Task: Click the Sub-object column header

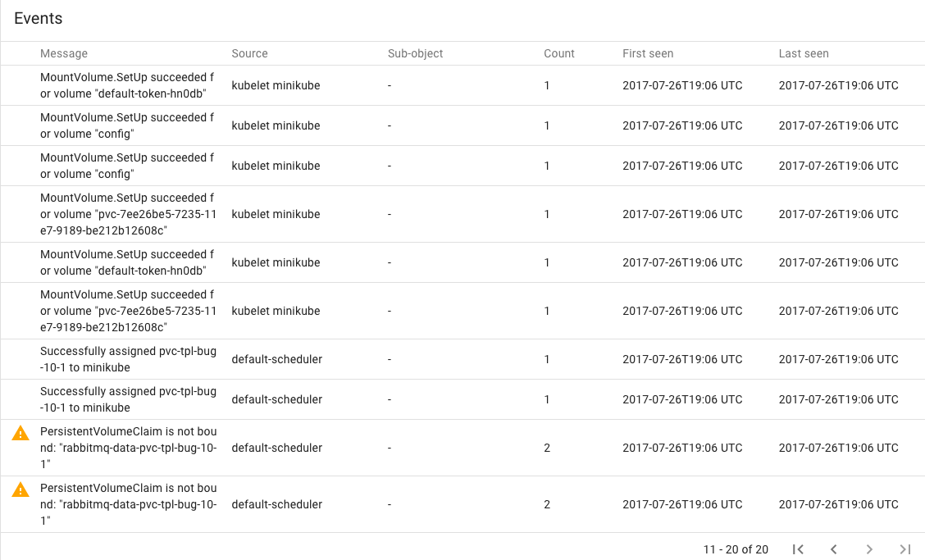Action: 415,53
